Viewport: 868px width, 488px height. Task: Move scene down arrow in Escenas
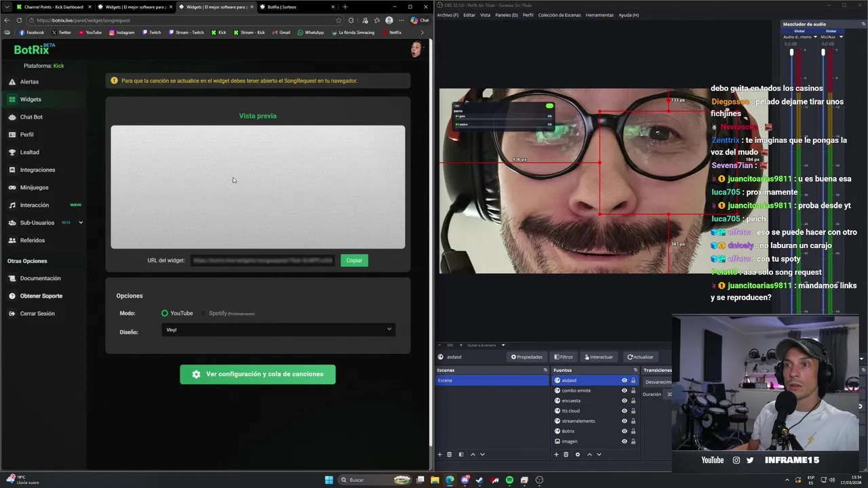[x=482, y=454]
